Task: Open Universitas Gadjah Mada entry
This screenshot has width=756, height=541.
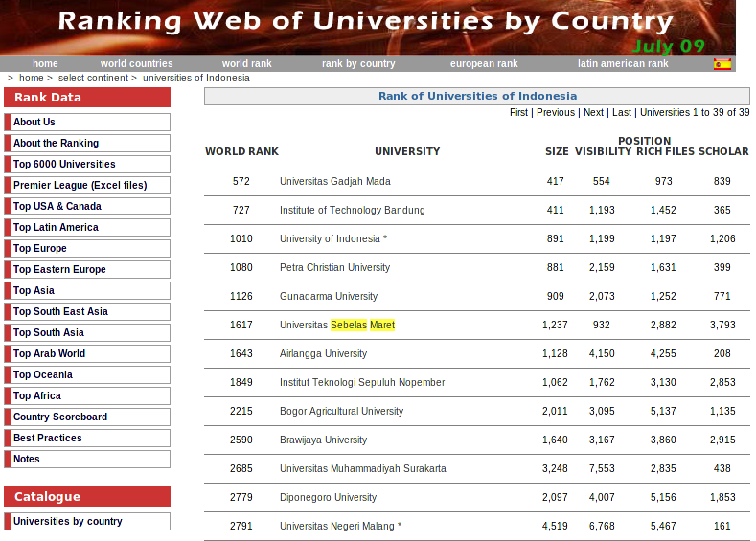Action: click(x=335, y=182)
